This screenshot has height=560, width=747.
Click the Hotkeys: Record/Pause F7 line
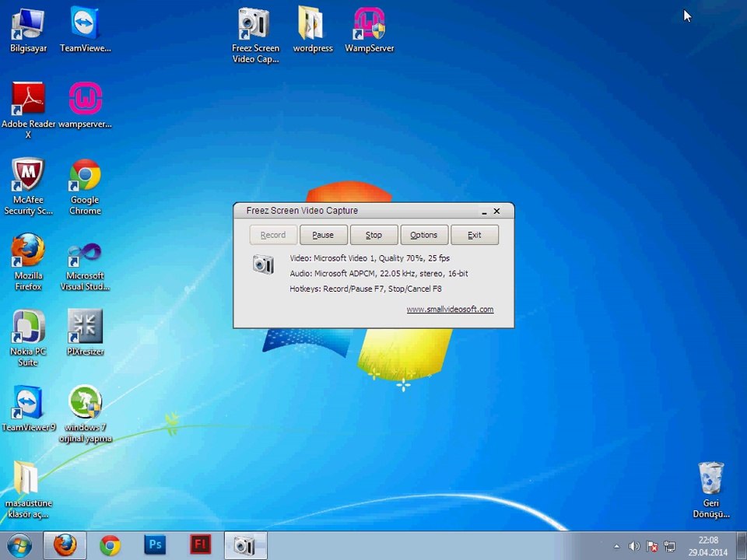point(366,289)
